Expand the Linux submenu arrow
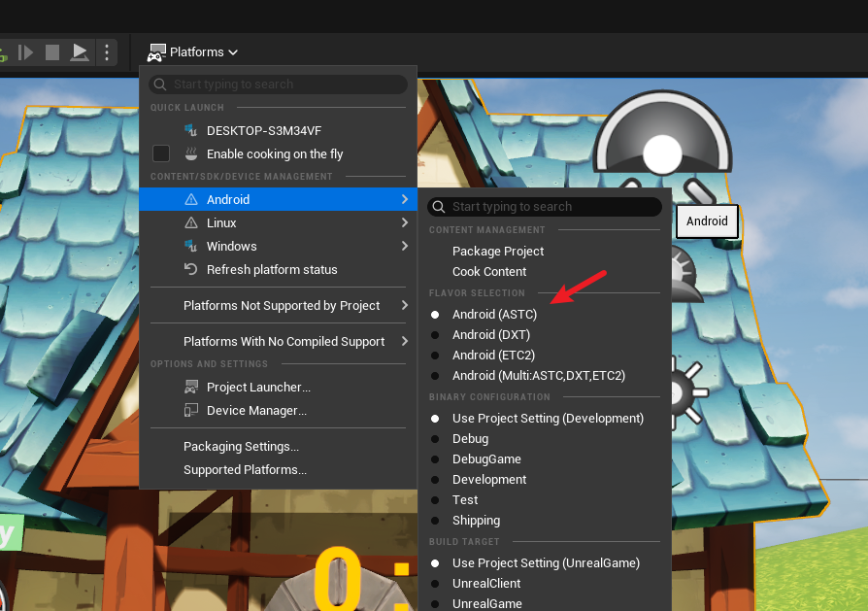Viewport: 868px width, 611px height. point(405,222)
